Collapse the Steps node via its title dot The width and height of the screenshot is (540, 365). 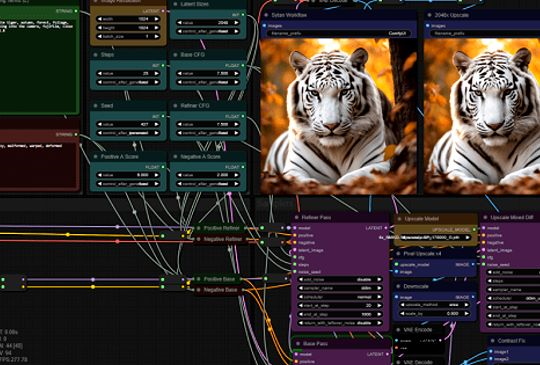95,55
